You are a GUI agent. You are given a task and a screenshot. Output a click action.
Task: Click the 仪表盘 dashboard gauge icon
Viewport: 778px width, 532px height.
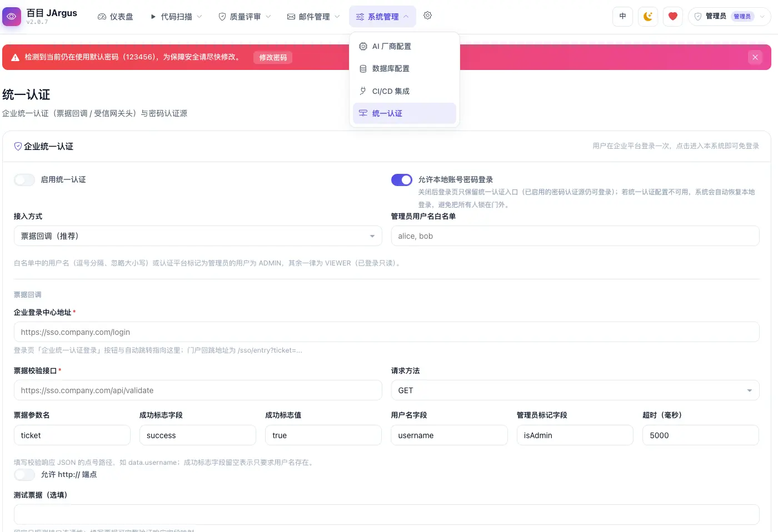(x=102, y=17)
